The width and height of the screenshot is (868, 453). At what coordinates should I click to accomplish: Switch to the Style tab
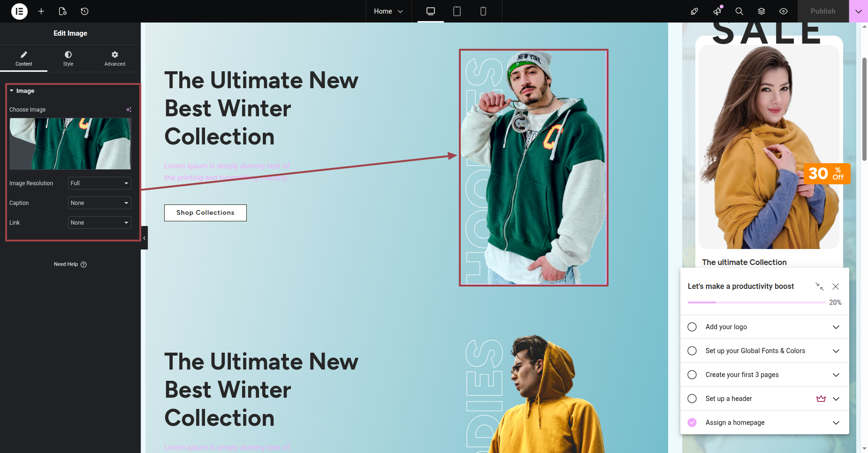[68, 59]
